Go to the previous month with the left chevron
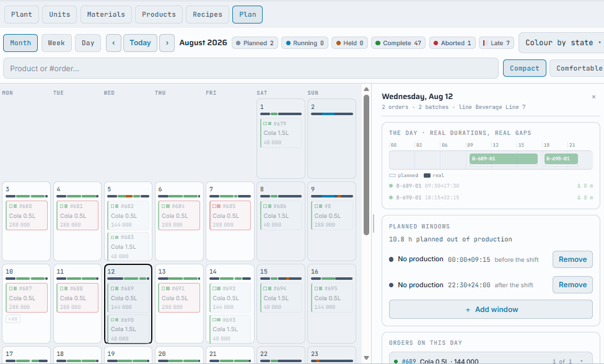 [x=113, y=43]
